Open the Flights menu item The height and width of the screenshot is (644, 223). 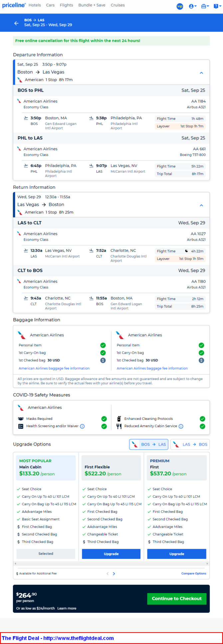pyautogui.click(x=67, y=5)
